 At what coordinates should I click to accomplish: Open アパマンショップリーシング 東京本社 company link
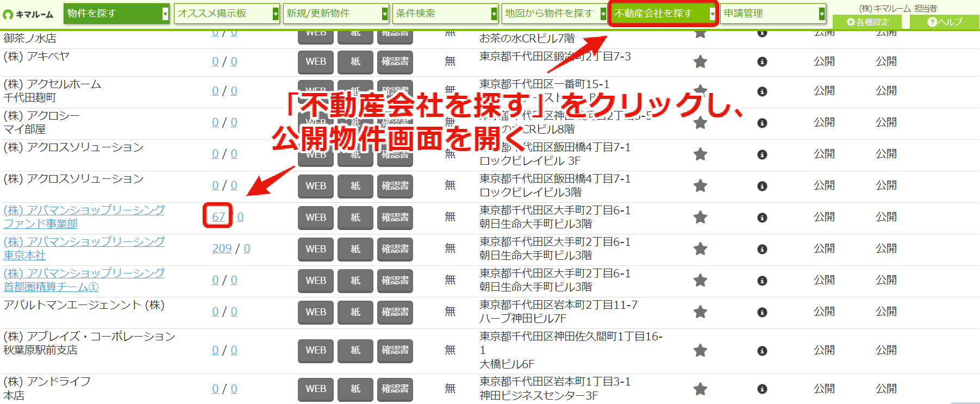pos(84,248)
